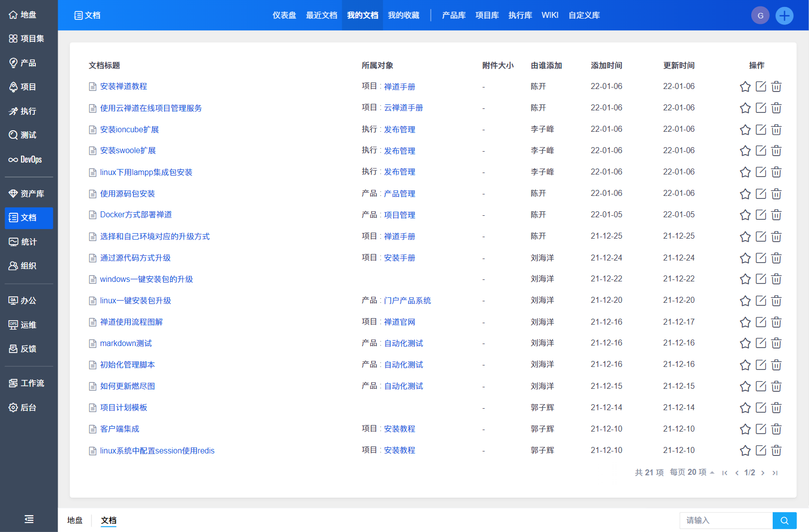Select the 文档 bottom tab
Viewport: 809px width, 532px height.
click(x=108, y=521)
